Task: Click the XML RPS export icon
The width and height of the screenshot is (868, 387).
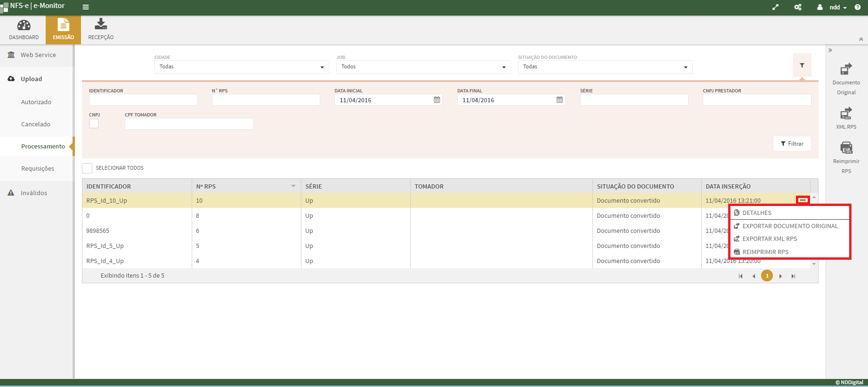Action: pyautogui.click(x=846, y=114)
